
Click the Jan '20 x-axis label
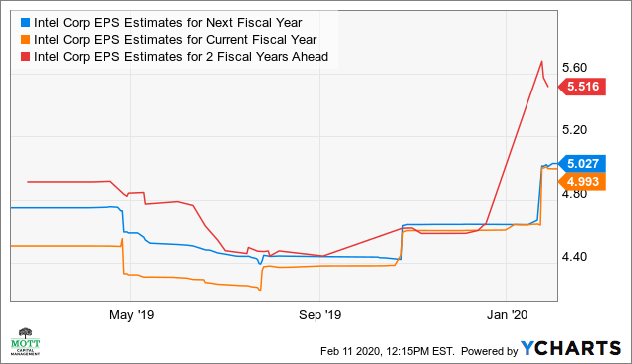tap(507, 315)
